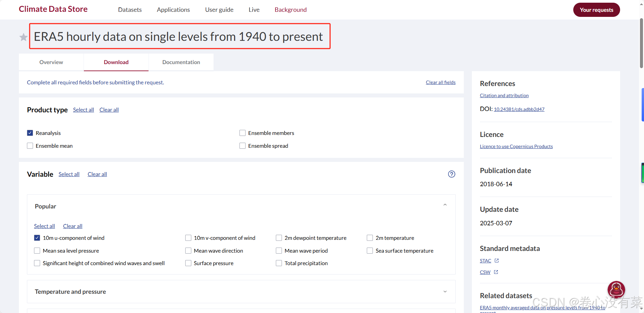Click Select all for Product type
The image size is (644, 313).
click(x=84, y=110)
